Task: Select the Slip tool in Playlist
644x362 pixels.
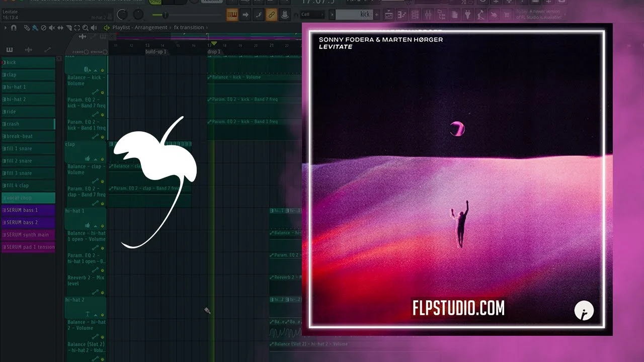Action: [x=60, y=28]
